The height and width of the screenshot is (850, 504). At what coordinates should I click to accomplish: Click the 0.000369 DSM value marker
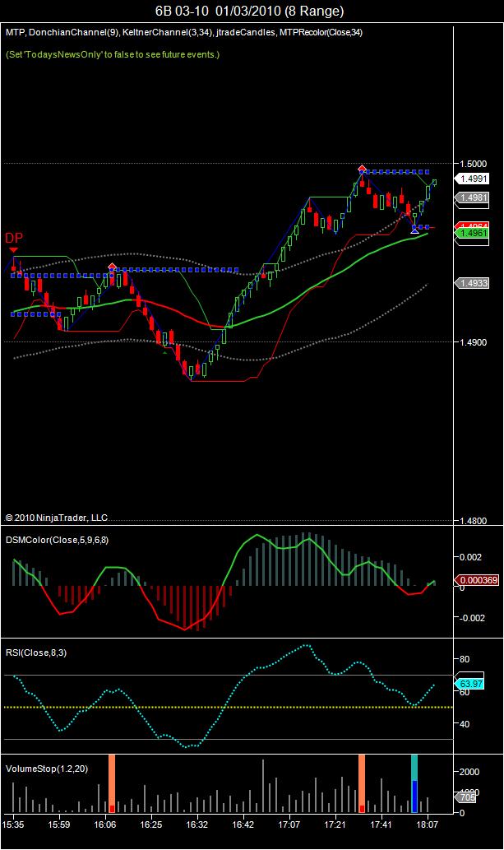(479, 580)
